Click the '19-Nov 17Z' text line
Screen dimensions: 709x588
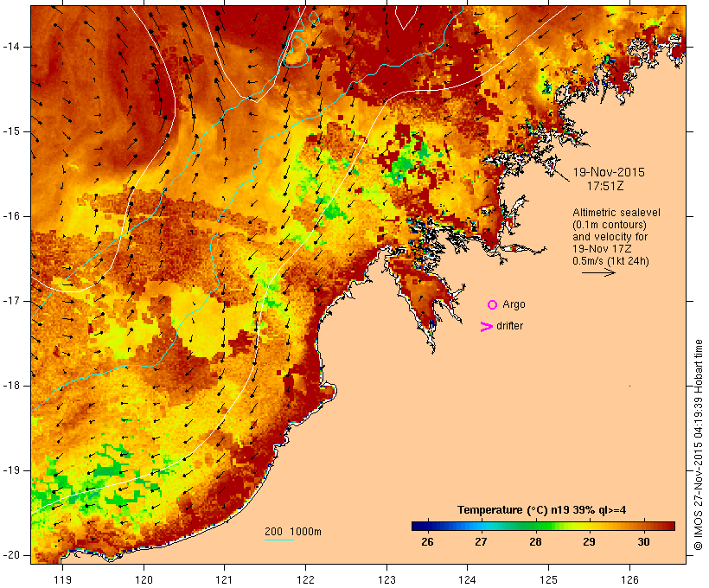pos(602,249)
